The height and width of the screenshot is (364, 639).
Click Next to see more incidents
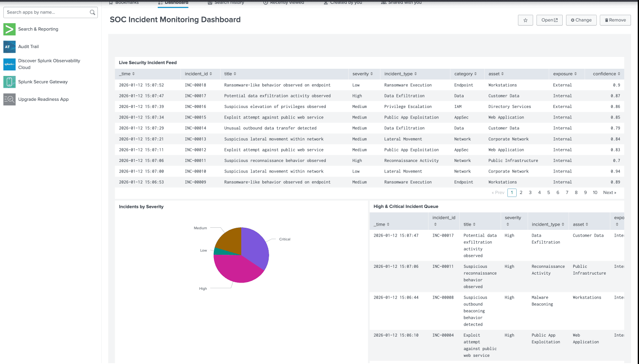(x=609, y=192)
